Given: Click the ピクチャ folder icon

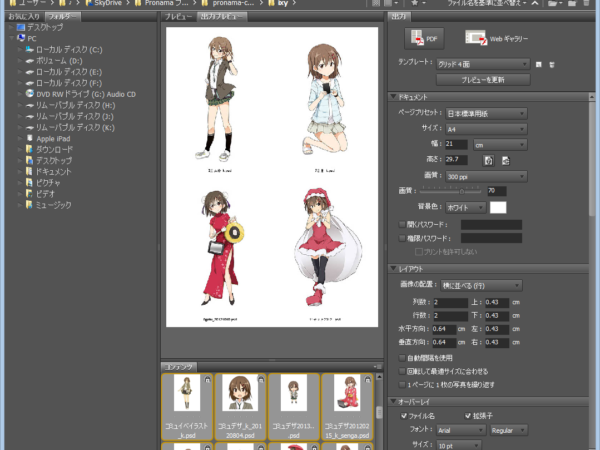Looking at the screenshot, I should point(29,183).
